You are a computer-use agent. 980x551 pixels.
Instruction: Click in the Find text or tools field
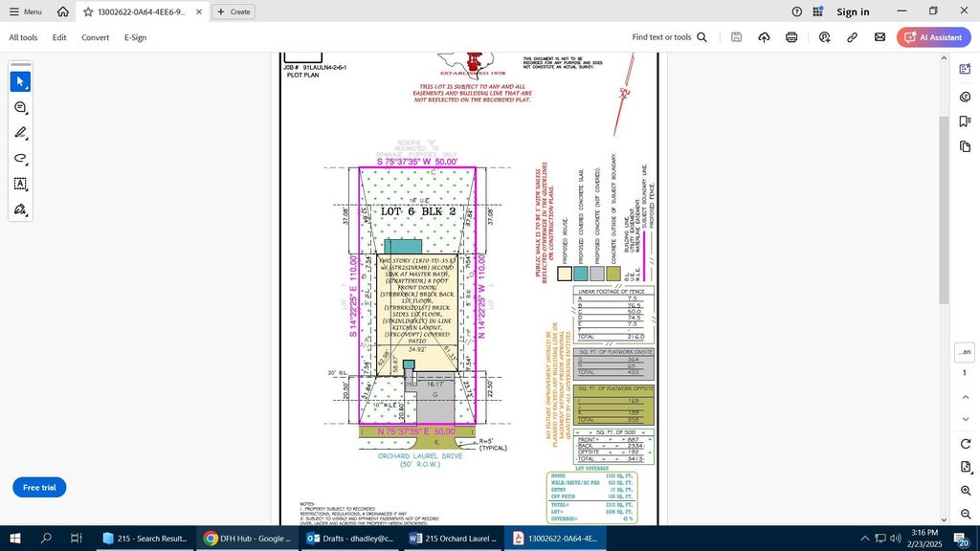[669, 37]
